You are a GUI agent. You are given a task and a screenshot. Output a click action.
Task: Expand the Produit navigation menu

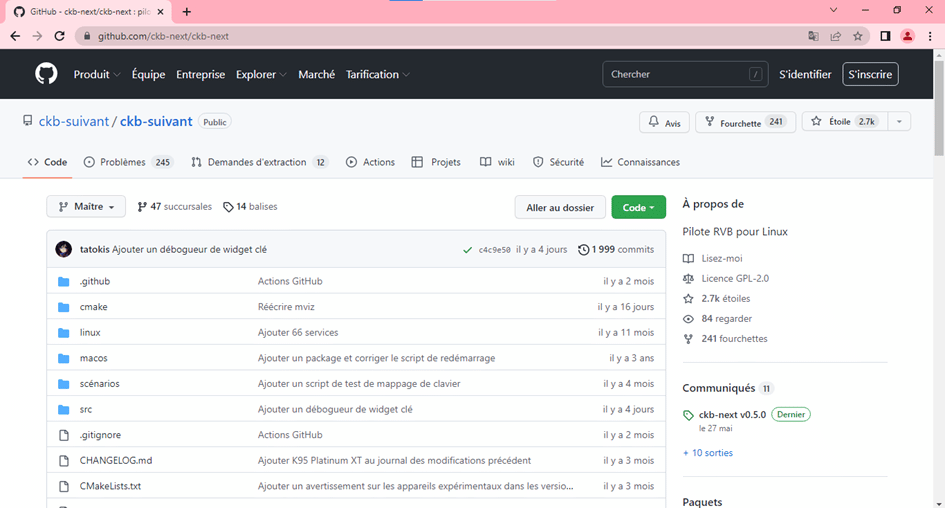[96, 74]
